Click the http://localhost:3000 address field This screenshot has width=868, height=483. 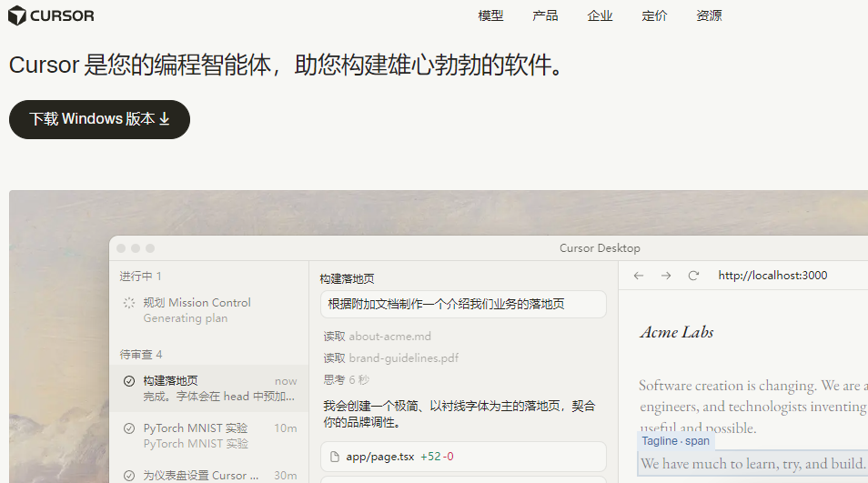[772, 276]
